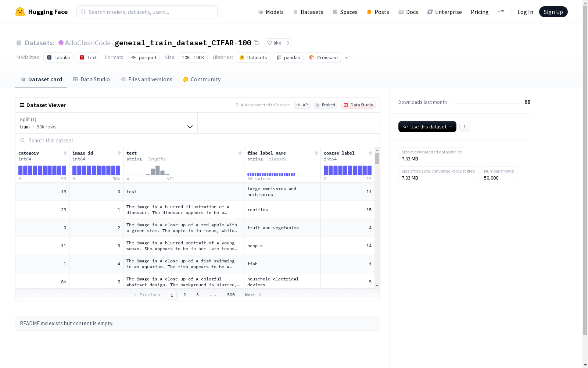Click the magnifier in dataset search
Screen dimensions: 588x368
[23, 140]
